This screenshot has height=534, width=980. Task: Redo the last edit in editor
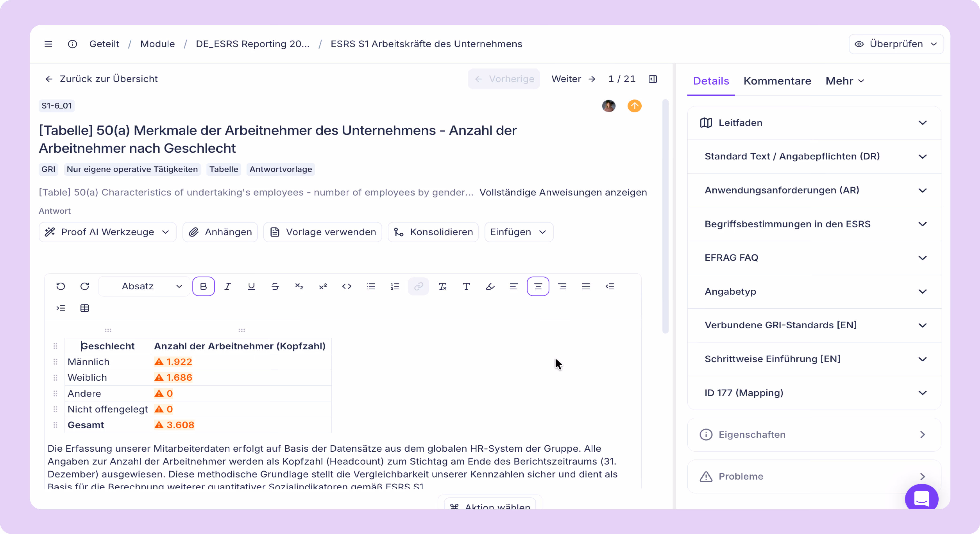[x=84, y=286]
